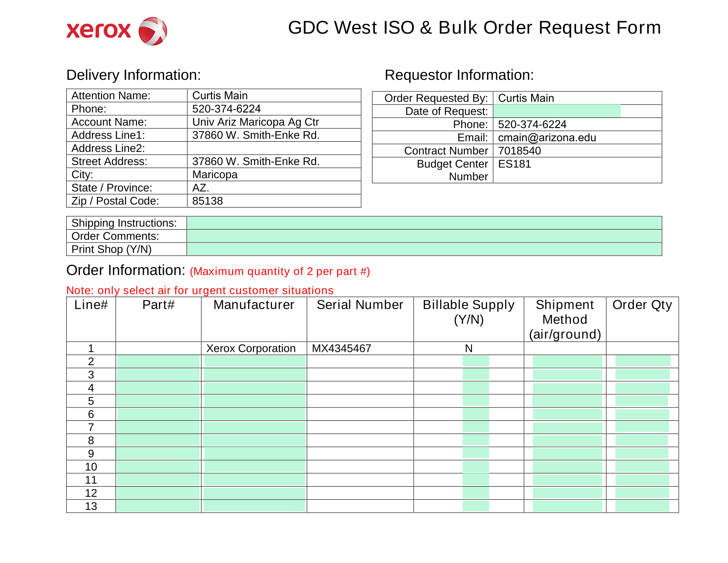Click the Part# field in line 2
Viewport: 728px width, 563px height.
click(x=158, y=361)
